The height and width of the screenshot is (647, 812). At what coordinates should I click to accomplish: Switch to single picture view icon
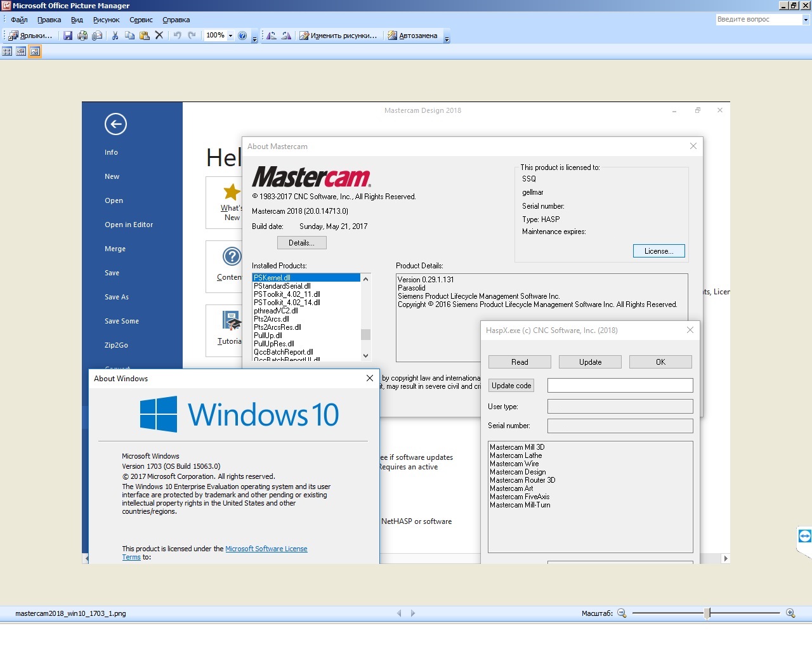click(35, 51)
